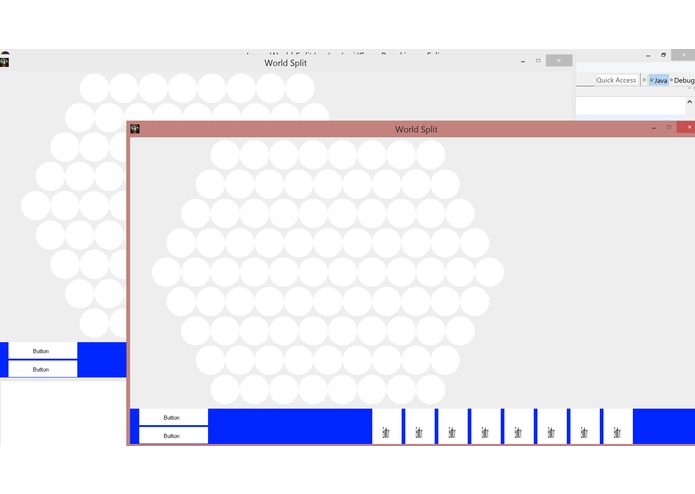Minimize the Eclipse window

click(x=648, y=55)
